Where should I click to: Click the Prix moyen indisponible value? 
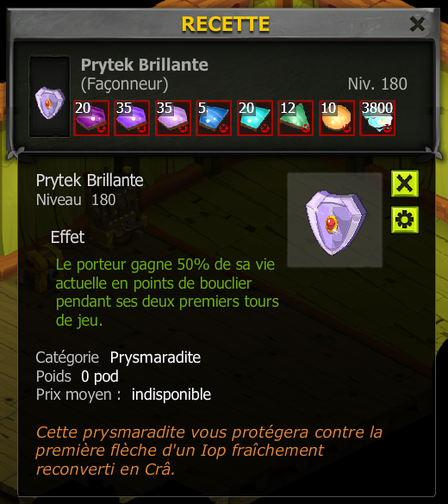coord(171,395)
